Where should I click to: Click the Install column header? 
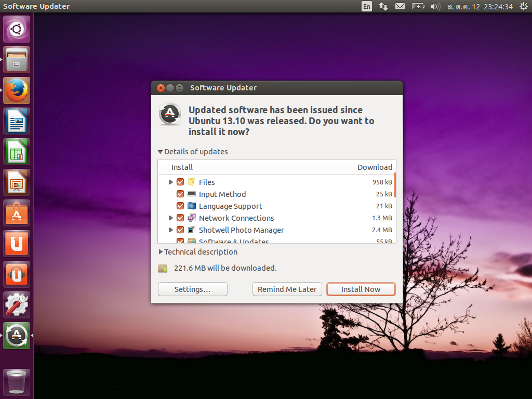click(x=261, y=167)
